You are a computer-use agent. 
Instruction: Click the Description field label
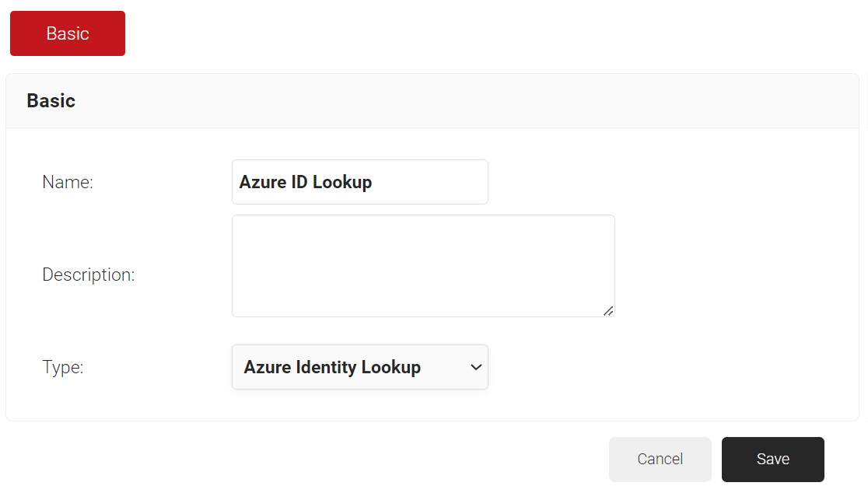(x=89, y=274)
